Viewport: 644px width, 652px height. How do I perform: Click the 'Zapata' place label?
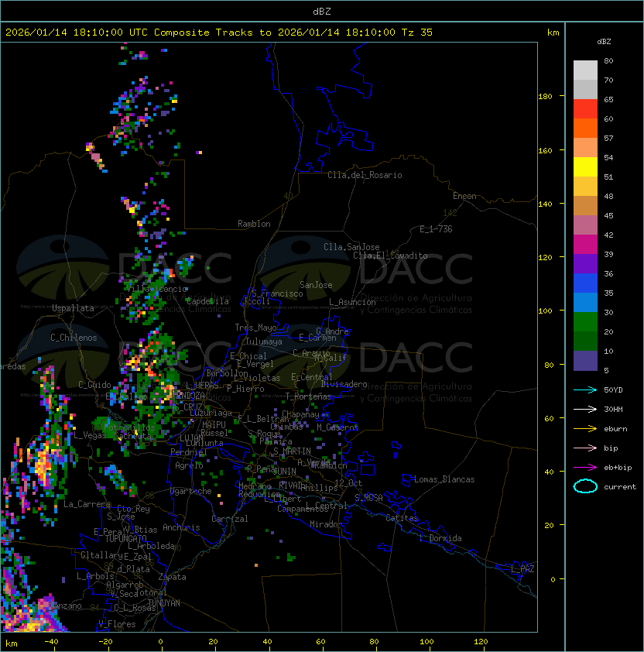172,577
